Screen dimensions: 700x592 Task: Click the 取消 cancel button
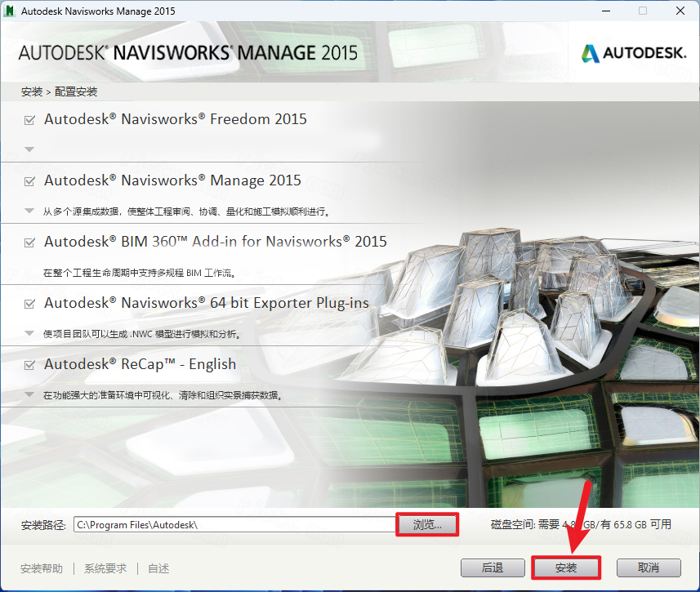(x=649, y=568)
